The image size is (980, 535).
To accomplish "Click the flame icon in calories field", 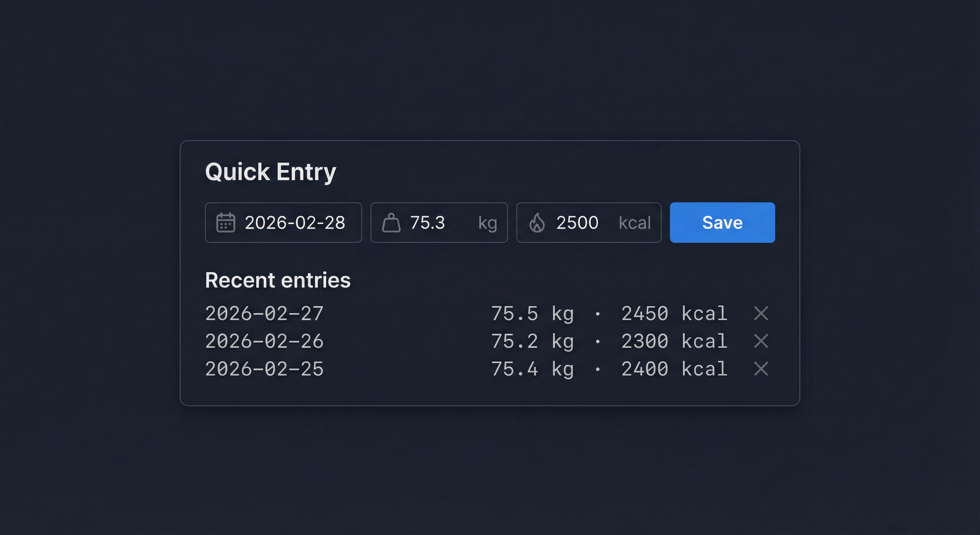I will 537,222.
